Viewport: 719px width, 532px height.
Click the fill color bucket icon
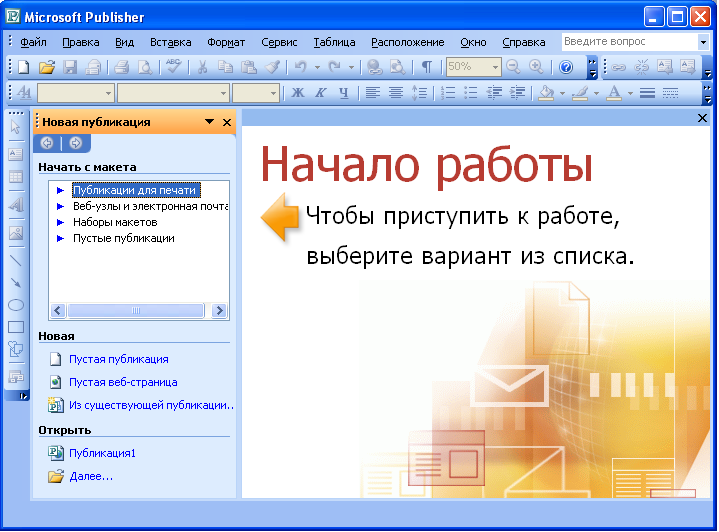[x=546, y=93]
